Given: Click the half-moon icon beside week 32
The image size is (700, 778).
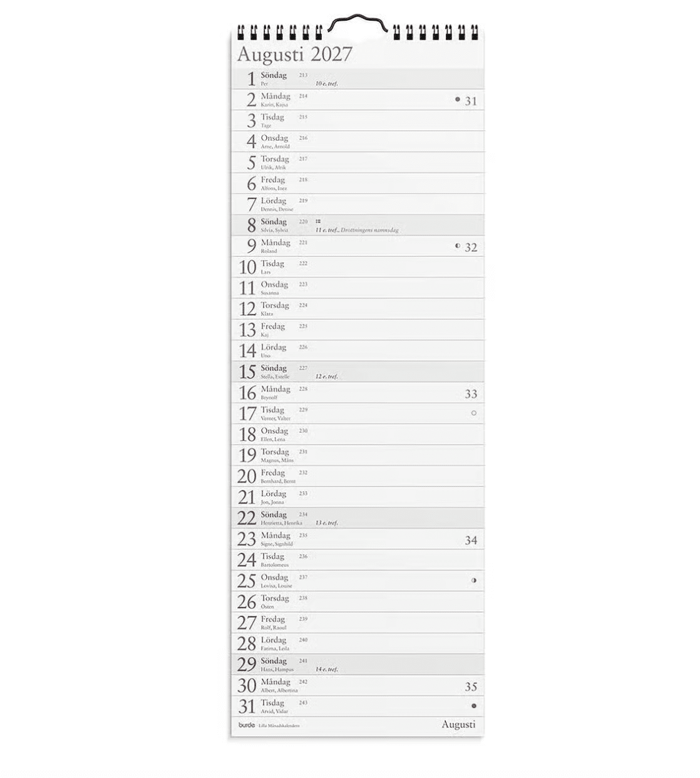Looking at the screenshot, I should [x=458, y=246].
